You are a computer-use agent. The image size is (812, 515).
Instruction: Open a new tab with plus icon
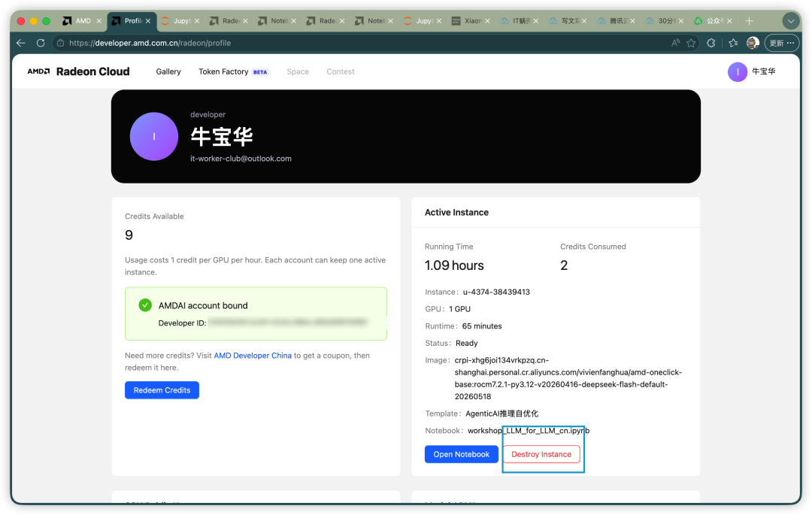749,21
